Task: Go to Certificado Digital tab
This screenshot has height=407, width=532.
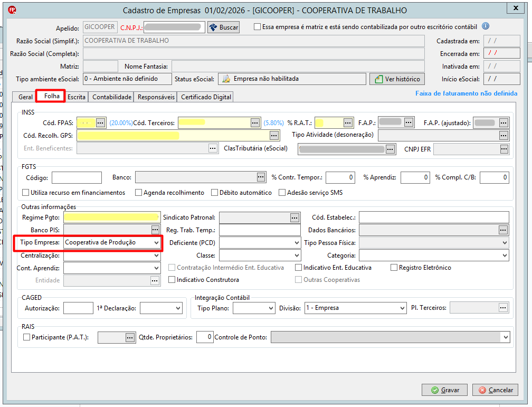Action: [x=206, y=97]
